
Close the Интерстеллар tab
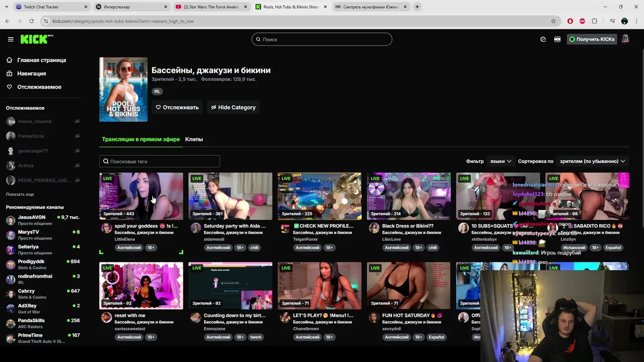coord(166,7)
